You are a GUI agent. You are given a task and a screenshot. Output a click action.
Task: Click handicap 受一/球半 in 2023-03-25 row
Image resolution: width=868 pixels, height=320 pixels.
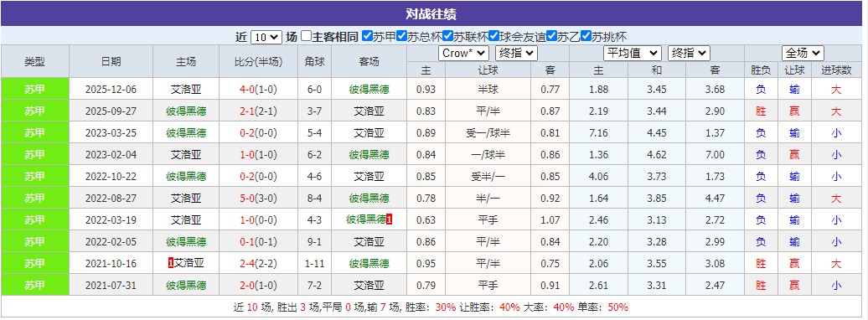[x=488, y=133]
